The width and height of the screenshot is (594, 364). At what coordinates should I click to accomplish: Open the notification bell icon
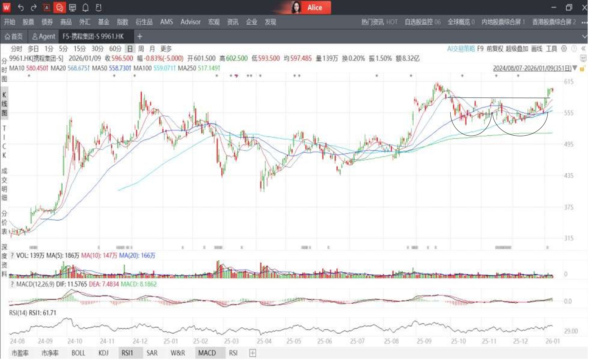click(85, 8)
